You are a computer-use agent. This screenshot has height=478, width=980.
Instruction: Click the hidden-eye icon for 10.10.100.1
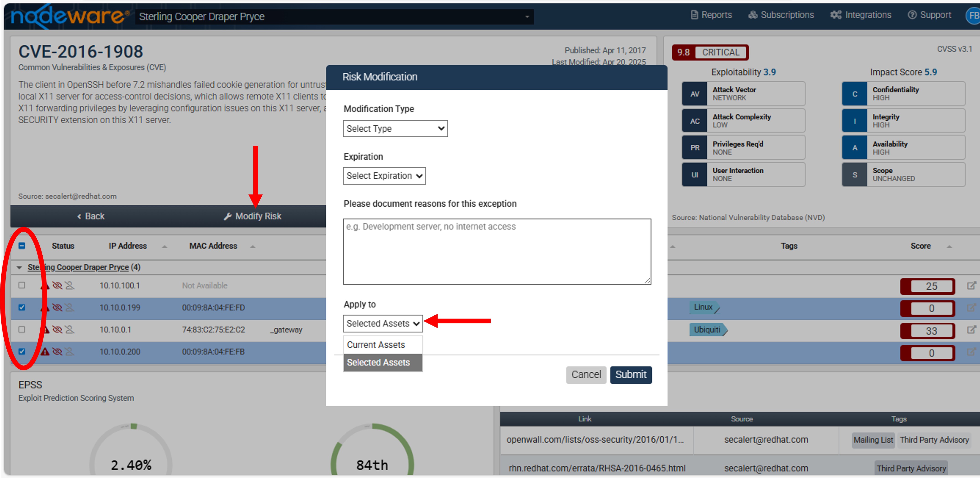pyautogui.click(x=57, y=286)
